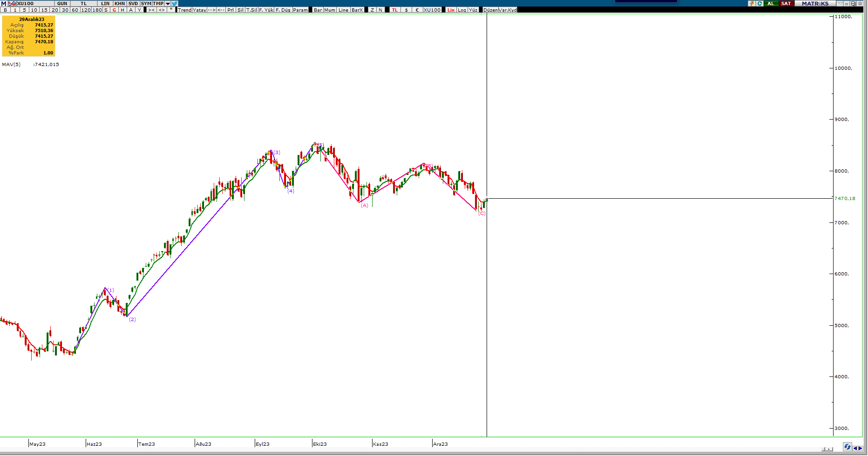Switch price scale to Log
Image resolution: width=868 pixels, height=456 pixels.
pyautogui.click(x=461, y=10)
